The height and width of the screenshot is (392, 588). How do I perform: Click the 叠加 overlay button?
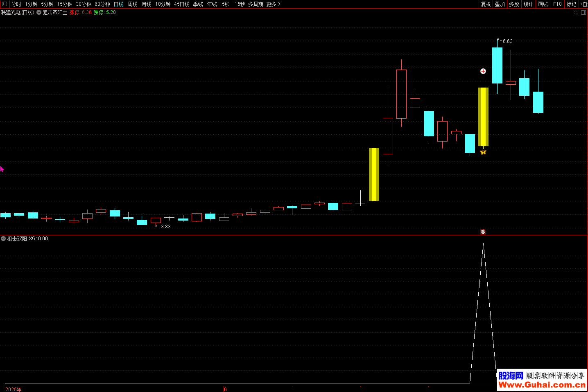[500, 4]
